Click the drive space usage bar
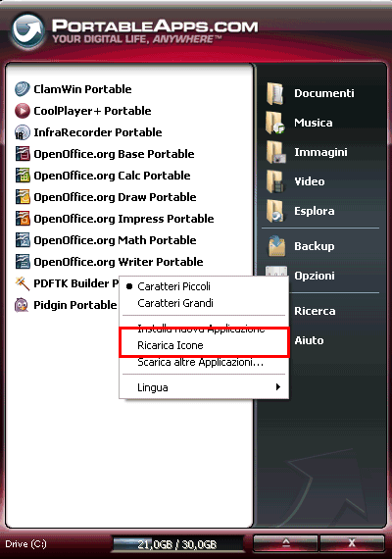 coord(177,544)
